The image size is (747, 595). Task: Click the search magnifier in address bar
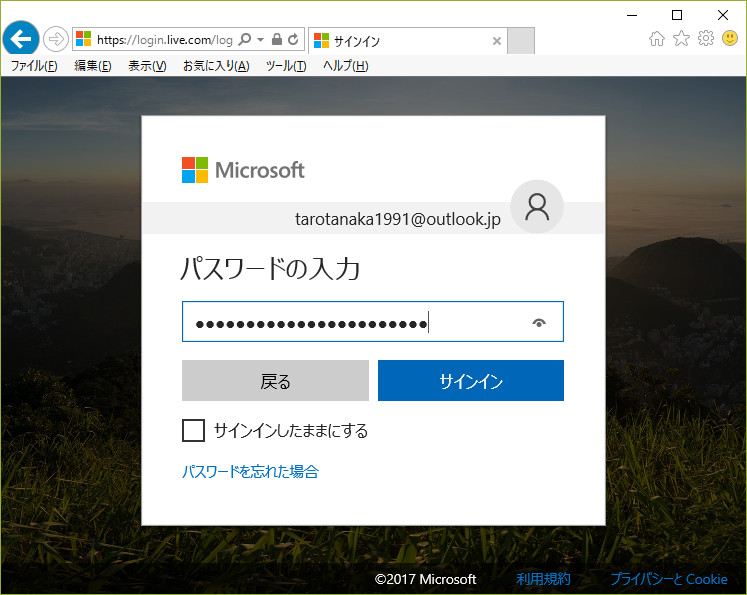point(245,39)
